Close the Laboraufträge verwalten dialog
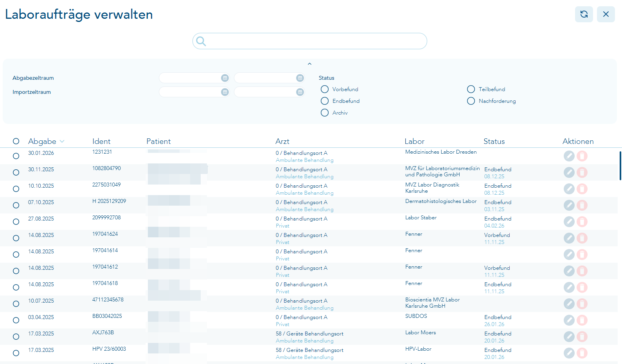The image size is (622, 364). (606, 14)
